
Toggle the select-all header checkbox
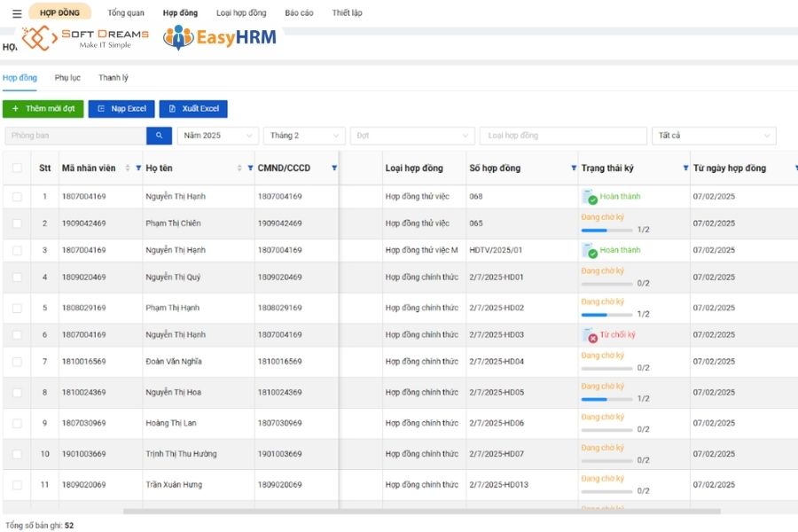(17, 168)
